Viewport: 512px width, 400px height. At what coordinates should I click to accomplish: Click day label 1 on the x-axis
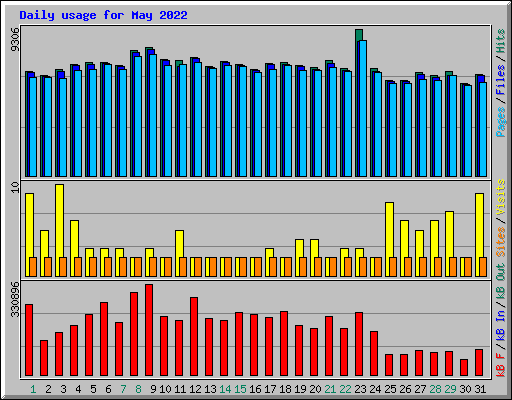pyautogui.click(x=33, y=389)
